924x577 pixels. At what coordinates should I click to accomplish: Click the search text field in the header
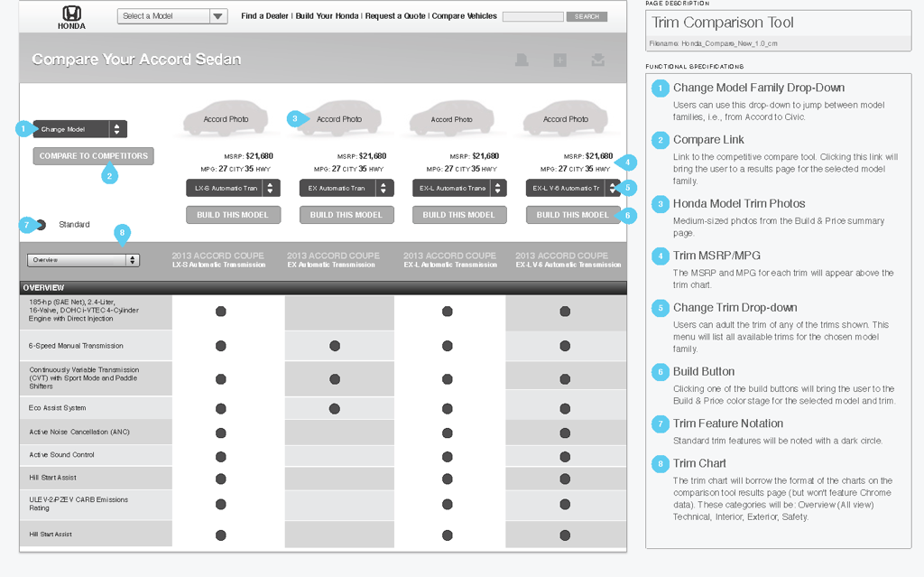point(532,16)
